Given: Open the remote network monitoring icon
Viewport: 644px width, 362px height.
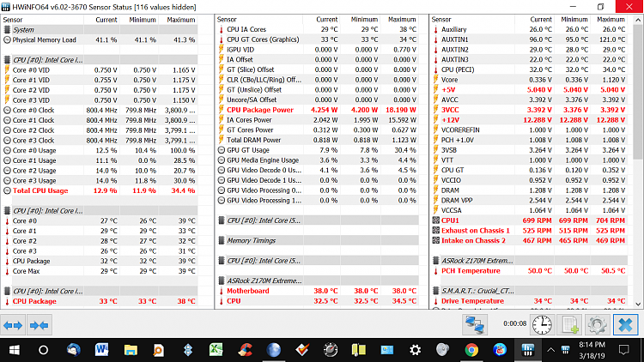Looking at the screenshot, I should tap(475, 324).
